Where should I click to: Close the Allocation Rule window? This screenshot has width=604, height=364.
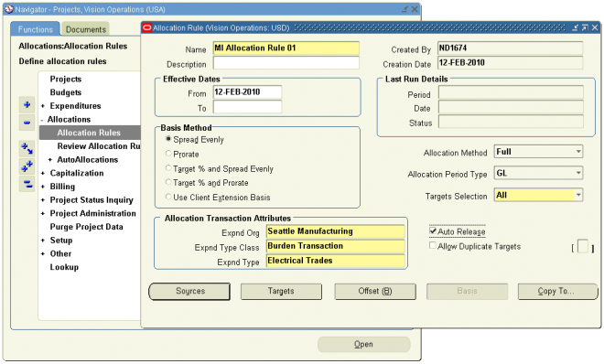click(595, 27)
